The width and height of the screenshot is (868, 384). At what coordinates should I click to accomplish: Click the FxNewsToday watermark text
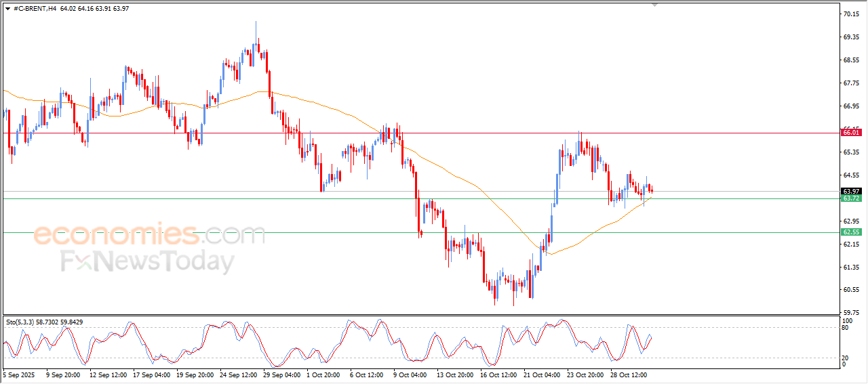point(148,261)
